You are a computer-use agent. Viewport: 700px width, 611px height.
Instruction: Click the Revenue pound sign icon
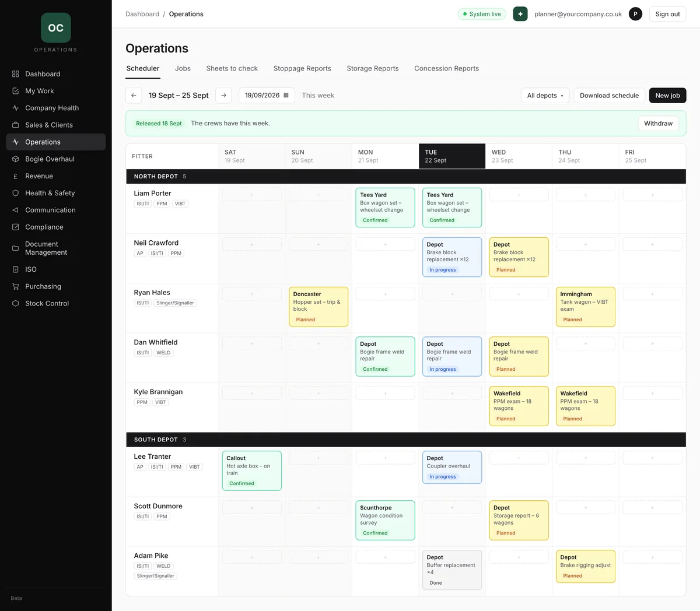[x=16, y=176]
